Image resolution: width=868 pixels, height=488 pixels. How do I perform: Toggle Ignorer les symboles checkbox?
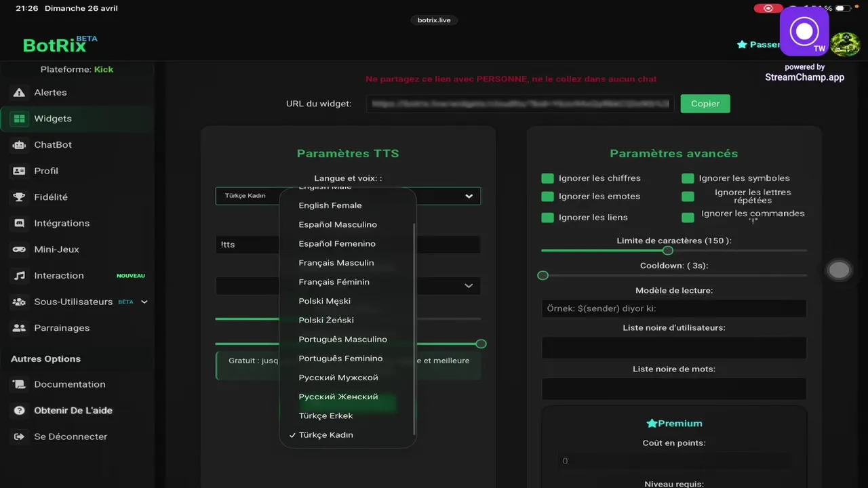tap(688, 178)
